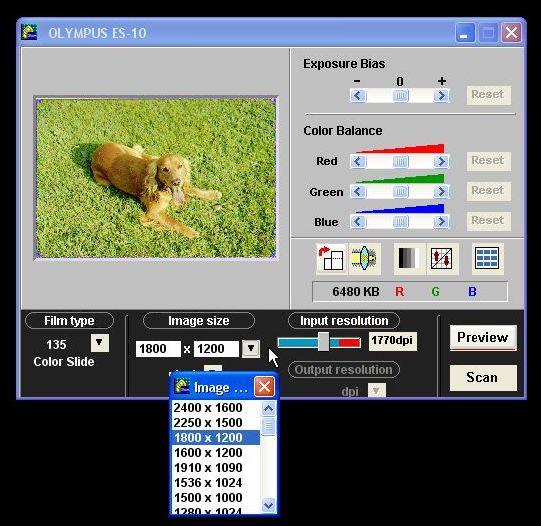Click the Input resolution slider handle
The image size is (541, 526).
tap(323, 342)
